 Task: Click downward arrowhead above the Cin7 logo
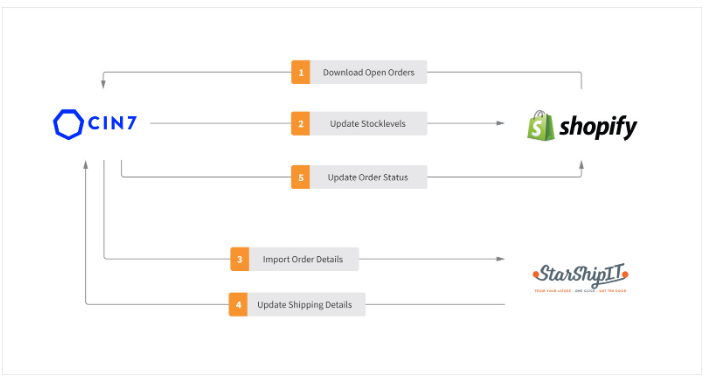coord(103,84)
